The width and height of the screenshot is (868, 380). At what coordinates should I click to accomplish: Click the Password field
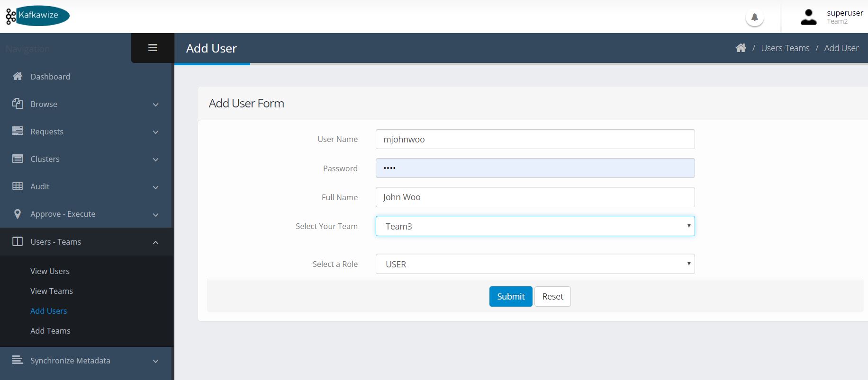point(535,168)
